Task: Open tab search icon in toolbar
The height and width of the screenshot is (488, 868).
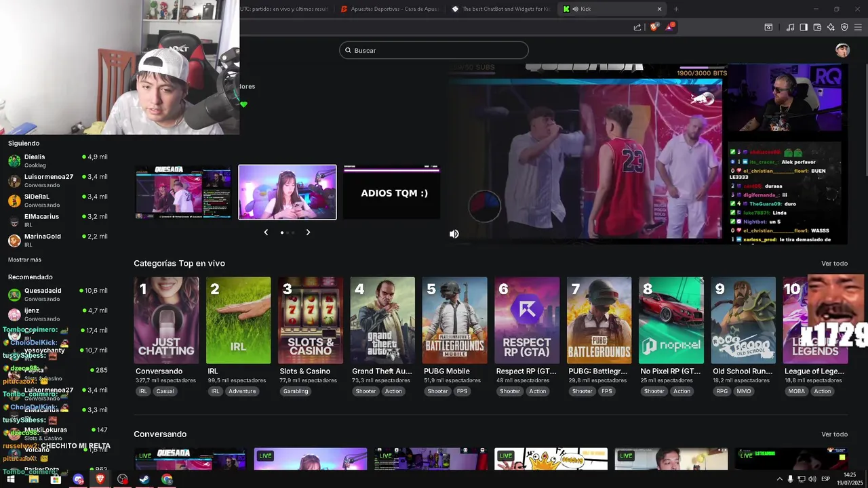Action: coord(768,27)
